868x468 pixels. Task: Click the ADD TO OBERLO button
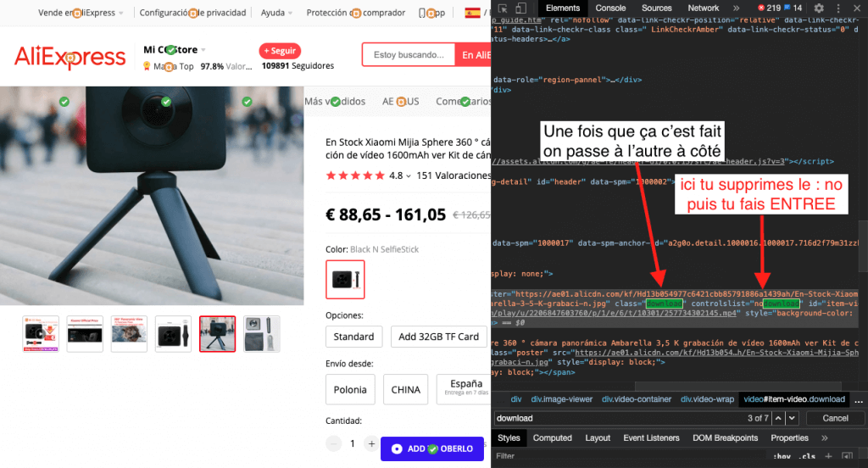tap(431, 448)
